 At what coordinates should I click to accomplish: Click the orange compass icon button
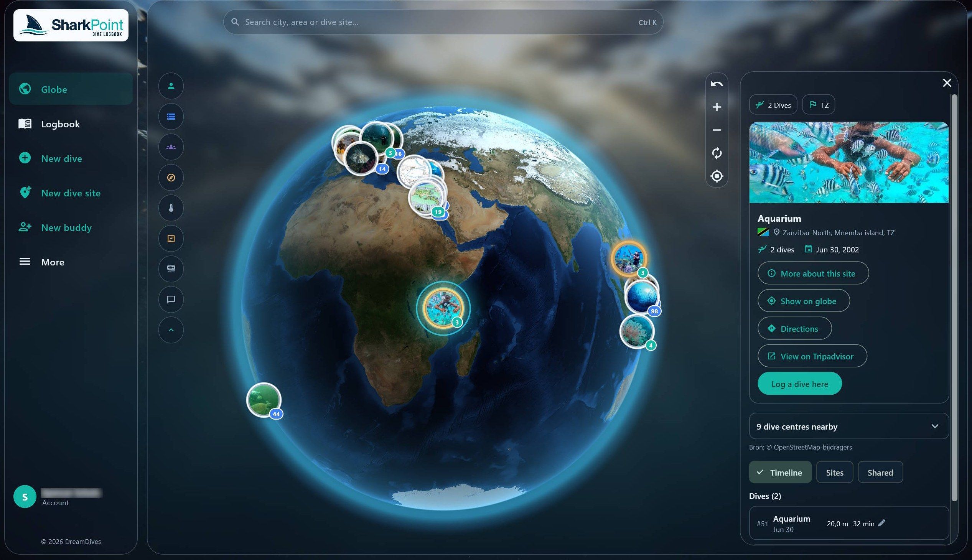click(x=171, y=177)
